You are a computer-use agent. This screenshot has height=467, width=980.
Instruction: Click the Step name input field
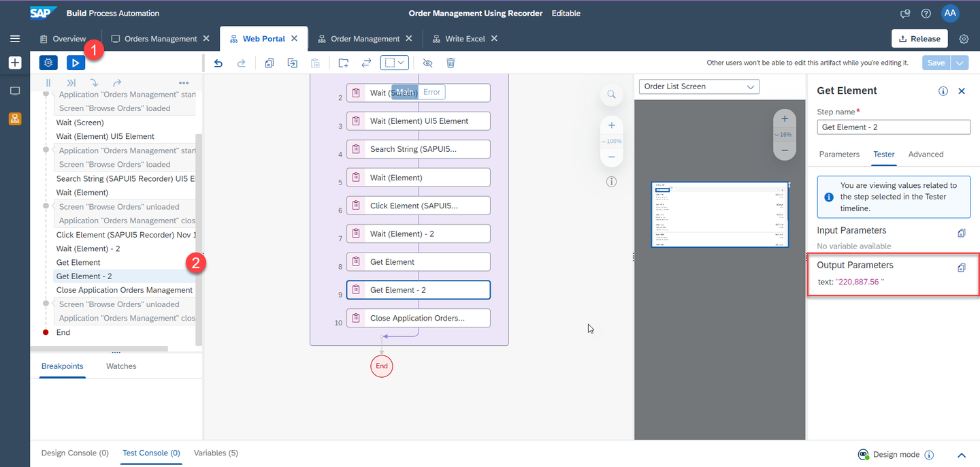tap(894, 127)
